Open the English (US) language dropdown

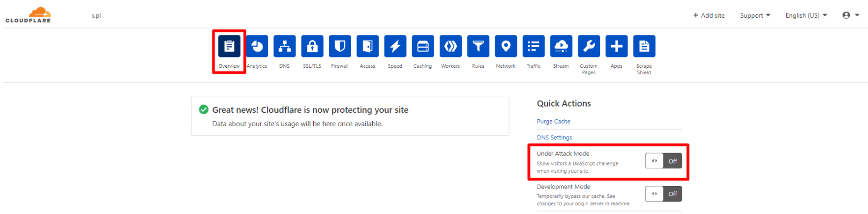pyautogui.click(x=807, y=15)
